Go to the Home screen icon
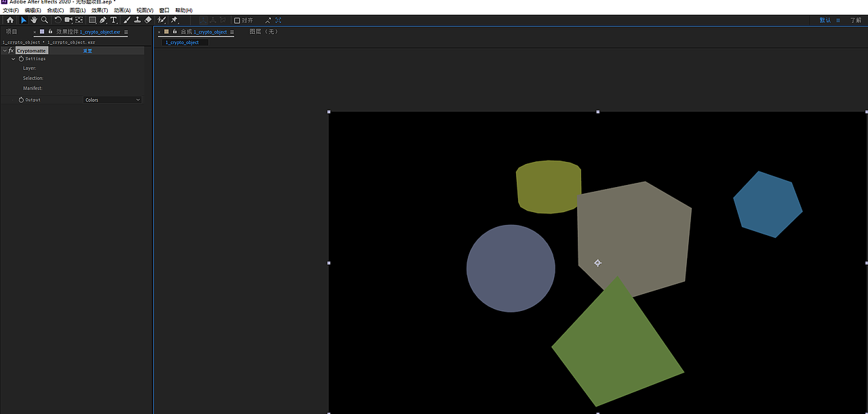Screen dimensions: 868x414 pyautogui.click(x=9, y=20)
